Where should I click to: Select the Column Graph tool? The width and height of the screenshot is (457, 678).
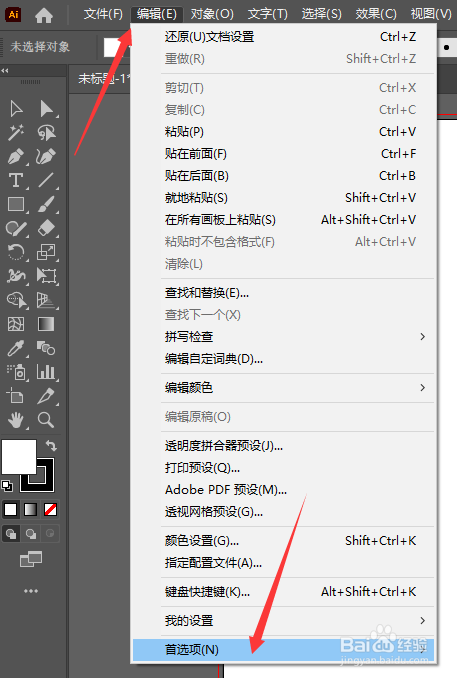coord(46,372)
